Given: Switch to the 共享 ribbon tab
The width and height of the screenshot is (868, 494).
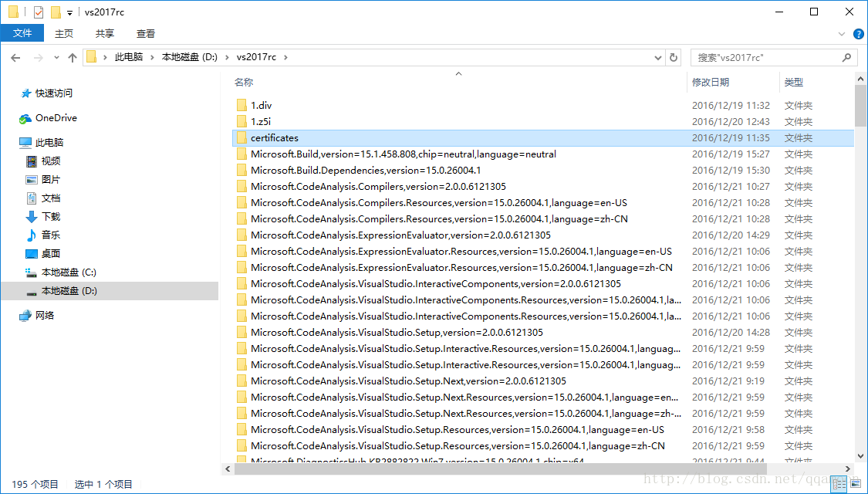Looking at the screenshot, I should [x=105, y=33].
